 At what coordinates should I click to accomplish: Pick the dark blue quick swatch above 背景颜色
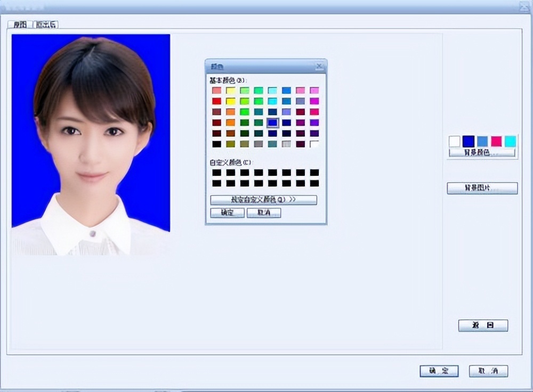point(469,141)
